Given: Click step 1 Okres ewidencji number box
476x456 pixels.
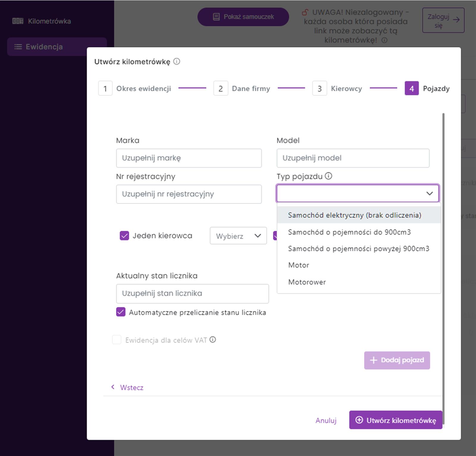Looking at the screenshot, I should (x=105, y=88).
